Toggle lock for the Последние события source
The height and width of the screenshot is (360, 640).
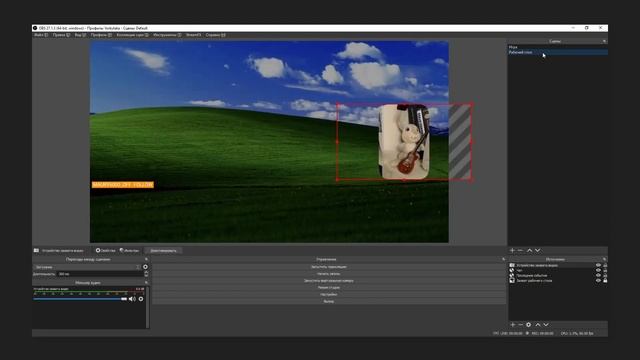pos(605,276)
